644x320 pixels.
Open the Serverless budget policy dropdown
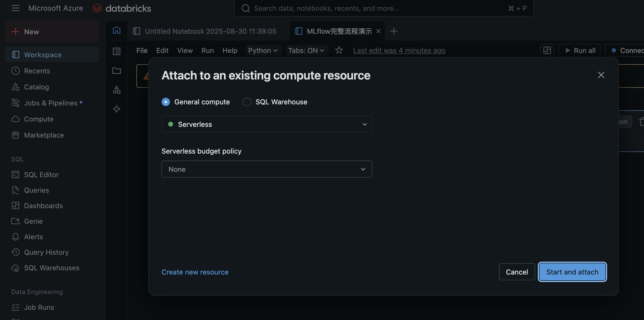pyautogui.click(x=267, y=169)
